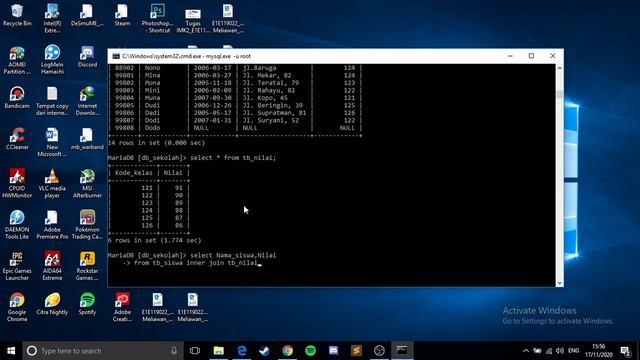Click the cmd window system menu icon

pyautogui.click(x=116, y=56)
